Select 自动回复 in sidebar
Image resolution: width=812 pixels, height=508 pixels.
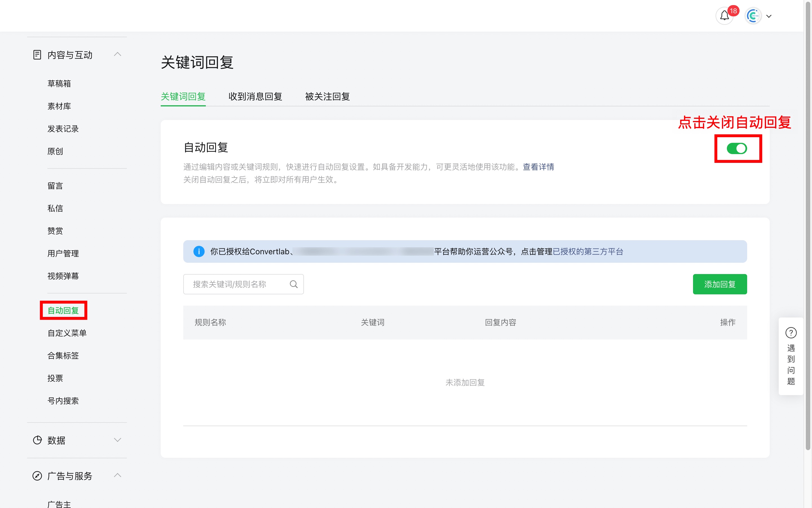click(x=63, y=310)
